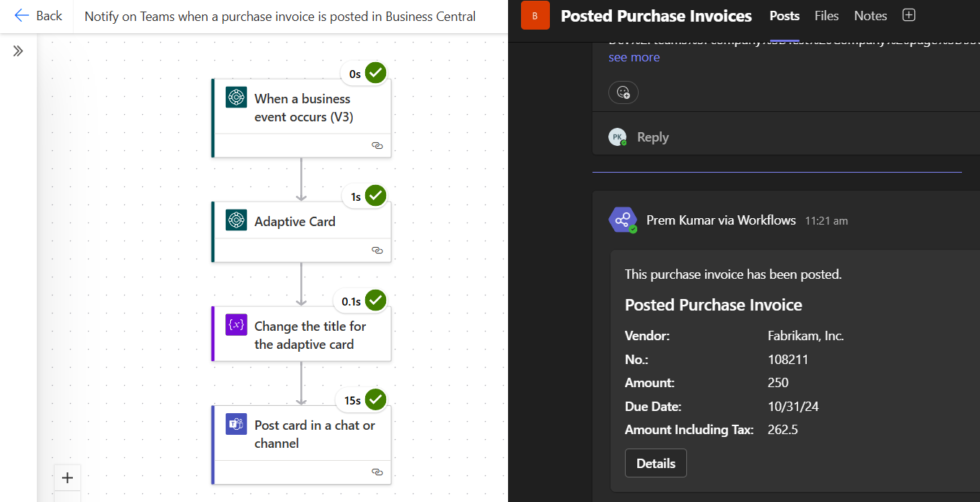Click the 'Due Date:' label on the card
Viewport: 980px width, 502px height.
coord(653,407)
